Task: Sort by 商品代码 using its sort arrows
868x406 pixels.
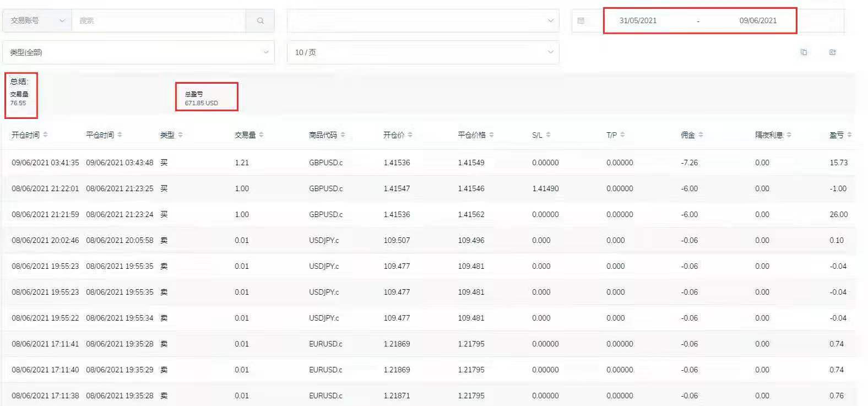Action: tap(343, 134)
